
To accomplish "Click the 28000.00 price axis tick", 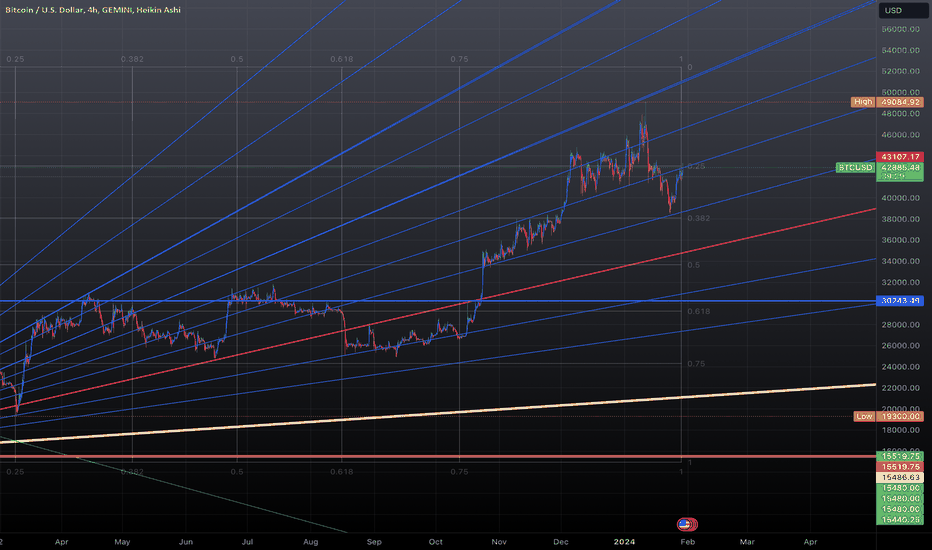I will (x=900, y=325).
